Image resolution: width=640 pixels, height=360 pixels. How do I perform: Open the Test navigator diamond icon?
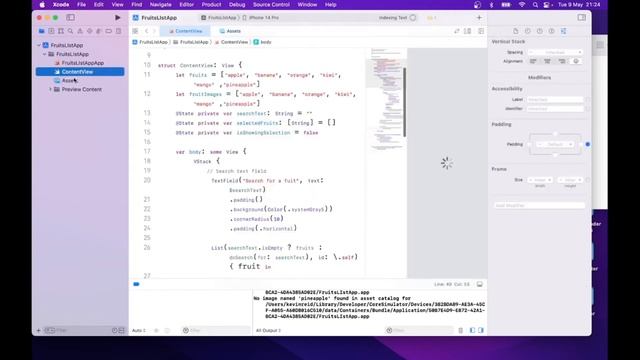(x=89, y=31)
